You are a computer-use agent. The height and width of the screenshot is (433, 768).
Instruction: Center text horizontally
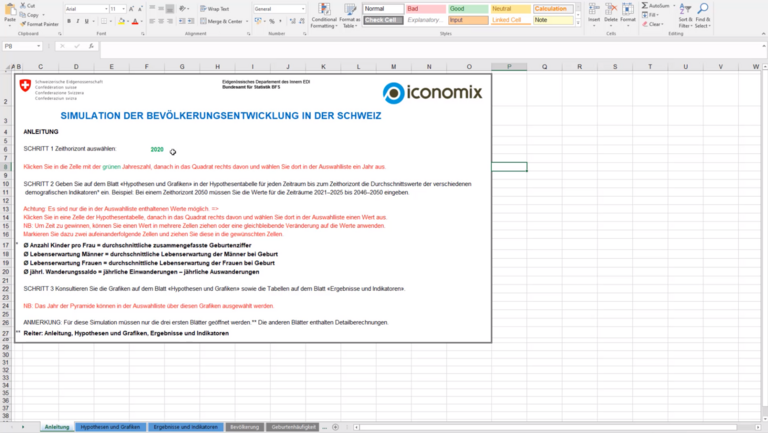click(x=161, y=21)
